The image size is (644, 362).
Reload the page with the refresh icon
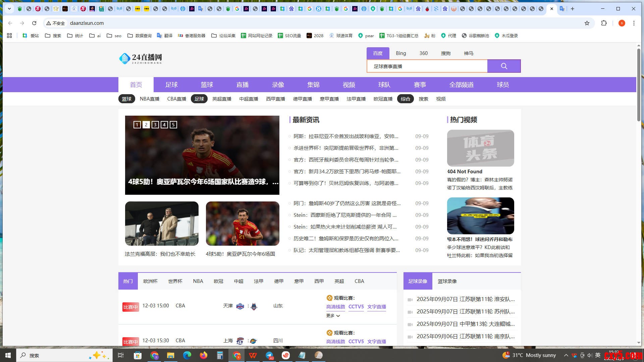[34, 23]
